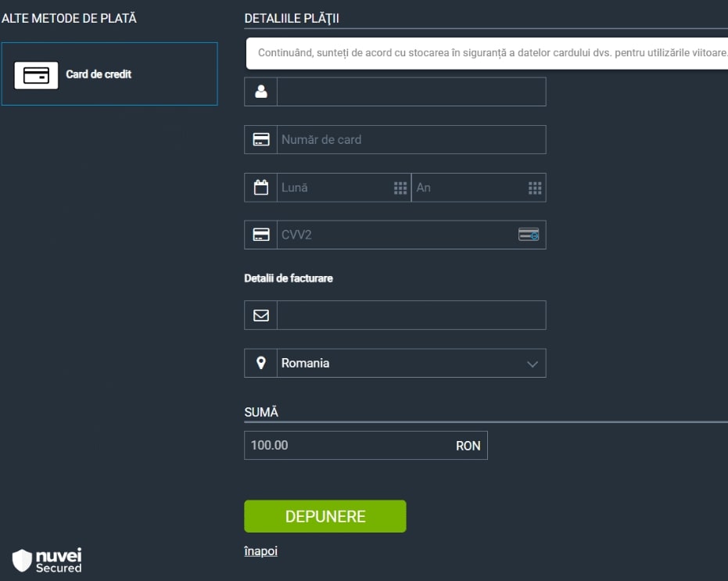Focus the billing email field
Image resolution: width=728 pixels, height=581 pixels.
click(x=411, y=315)
